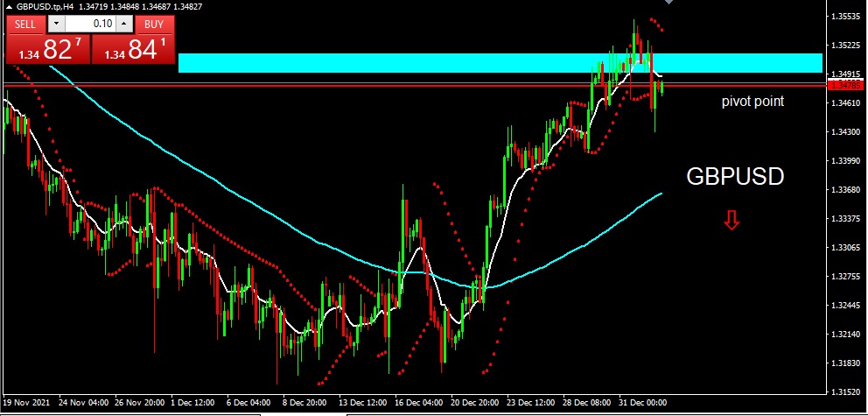The height and width of the screenshot is (416, 868).
Task: Decrease lot volume with the down arrow
Action: [x=56, y=24]
